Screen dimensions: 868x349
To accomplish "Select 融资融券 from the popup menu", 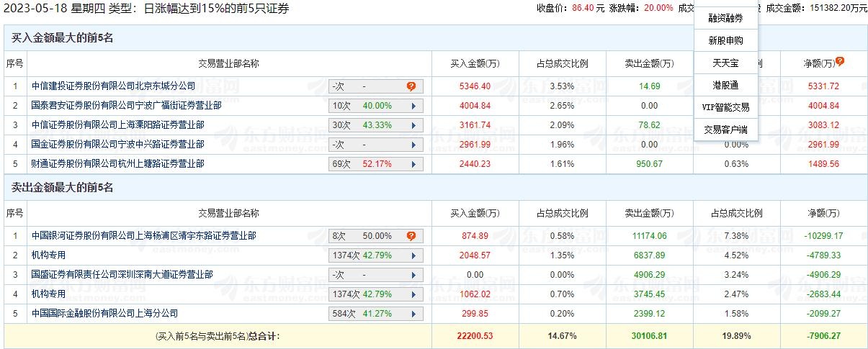I will click(x=725, y=18).
